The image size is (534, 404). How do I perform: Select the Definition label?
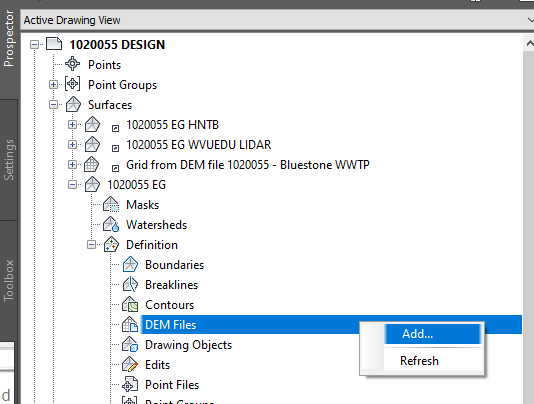click(x=152, y=245)
